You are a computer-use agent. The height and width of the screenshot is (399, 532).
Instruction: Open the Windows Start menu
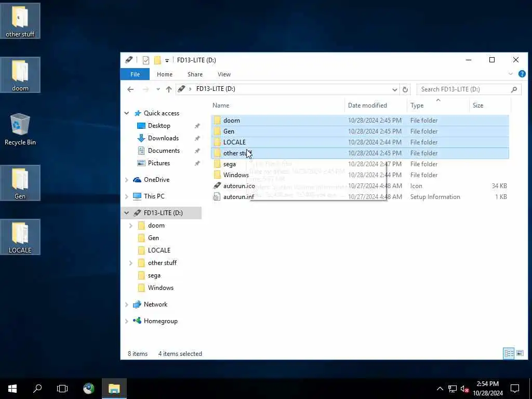12,389
